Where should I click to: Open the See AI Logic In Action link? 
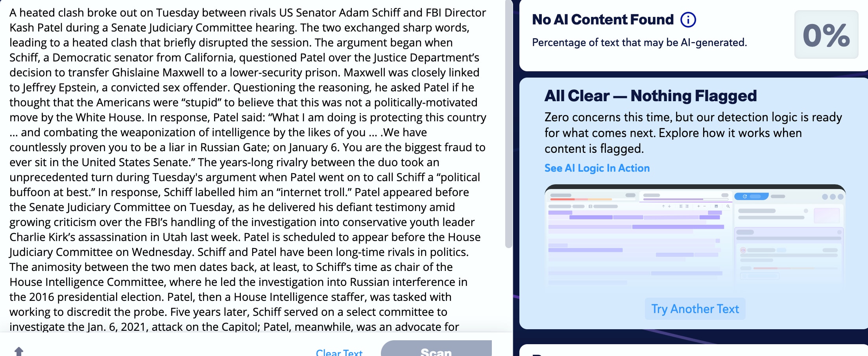tap(597, 168)
